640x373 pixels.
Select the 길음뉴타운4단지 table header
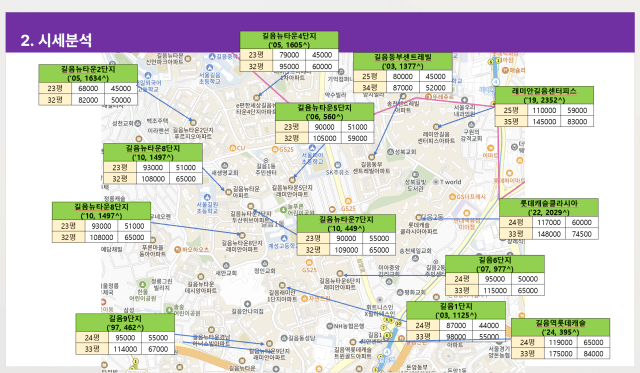289,40
